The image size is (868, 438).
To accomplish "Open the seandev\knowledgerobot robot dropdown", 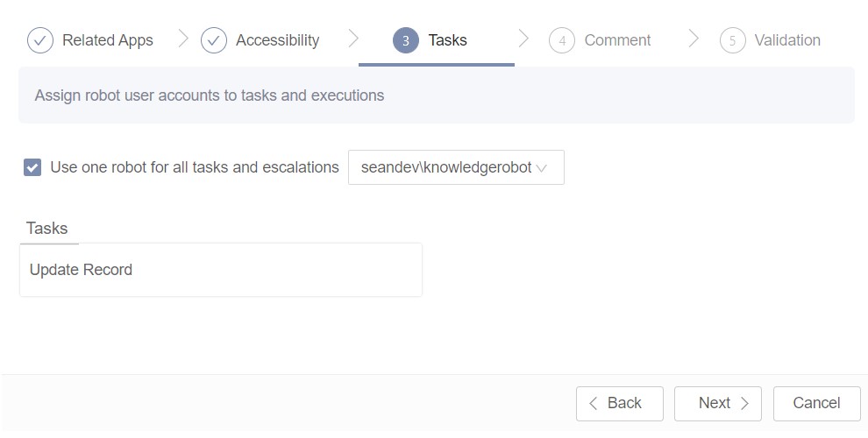I will (x=446, y=167).
